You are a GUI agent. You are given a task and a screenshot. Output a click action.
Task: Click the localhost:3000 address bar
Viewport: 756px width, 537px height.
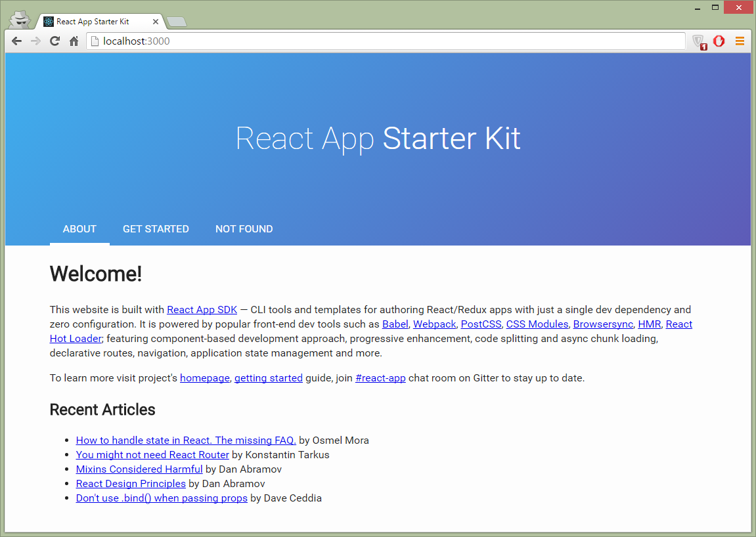[x=263, y=41]
